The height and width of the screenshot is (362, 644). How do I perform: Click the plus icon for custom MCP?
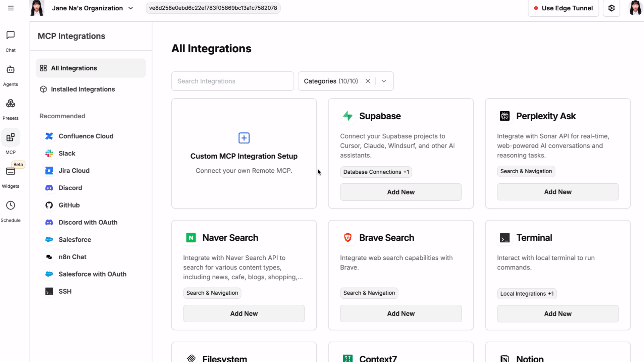point(244,138)
